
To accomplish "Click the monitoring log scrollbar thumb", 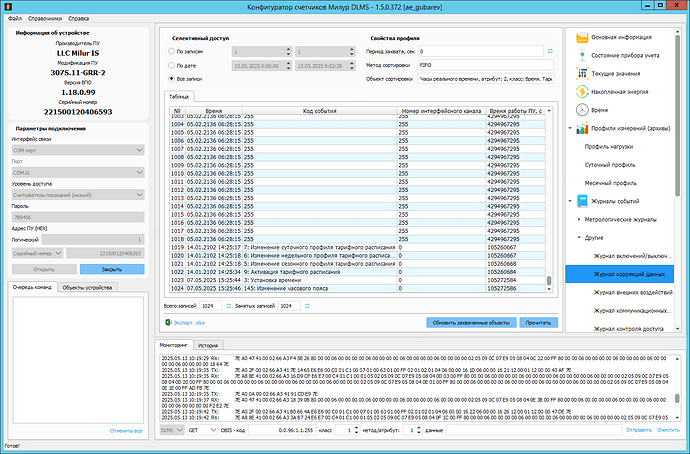I will pos(677,398).
